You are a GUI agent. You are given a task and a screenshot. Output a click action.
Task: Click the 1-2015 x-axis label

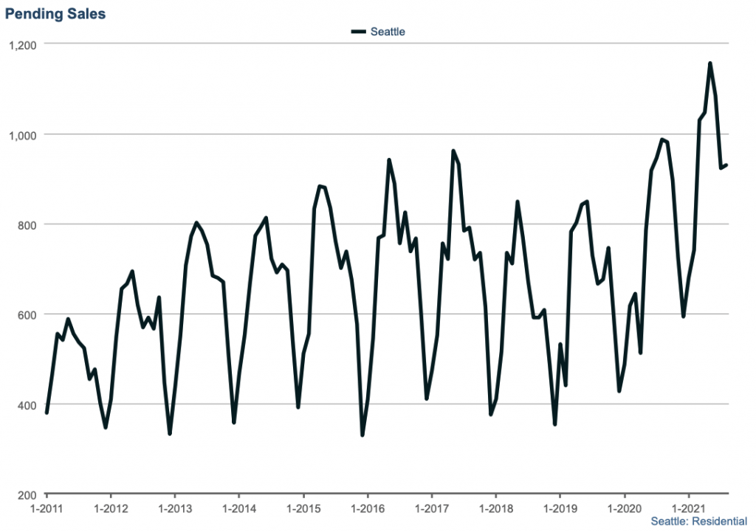point(303,509)
